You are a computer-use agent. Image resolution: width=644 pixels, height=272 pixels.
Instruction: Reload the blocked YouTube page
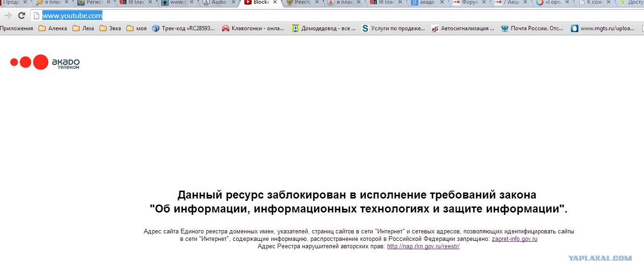[x=21, y=16]
